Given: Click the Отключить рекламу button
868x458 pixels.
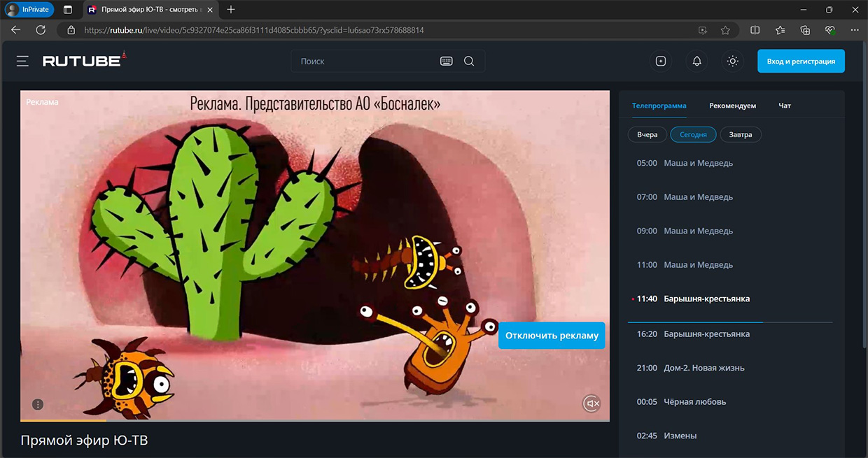Looking at the screenshot, I should pos(552,335).
